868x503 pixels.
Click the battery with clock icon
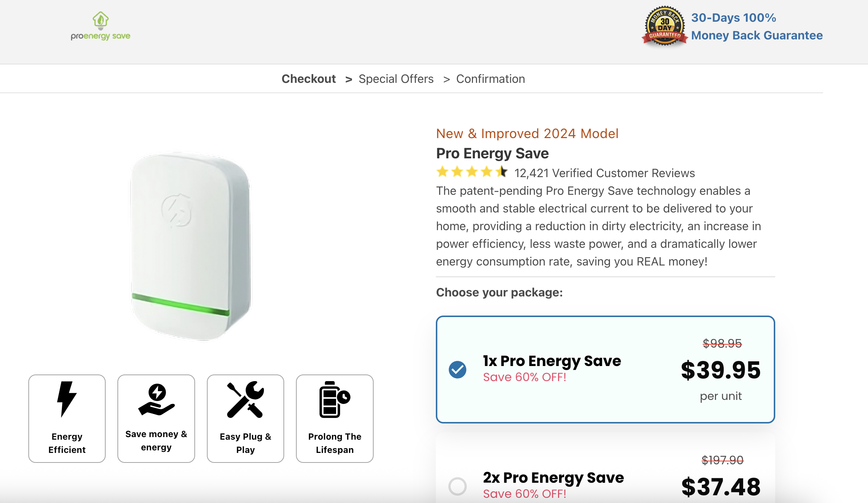334,400
